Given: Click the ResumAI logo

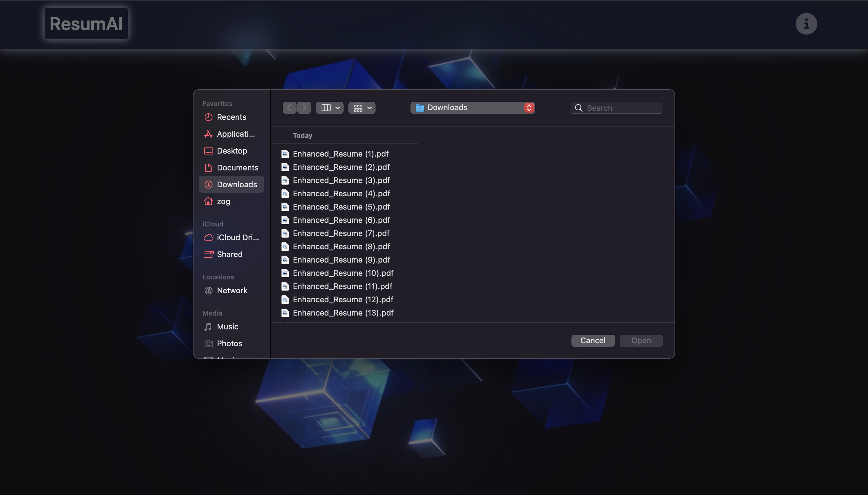Looking at the screenshot, I should tap(86, 24).
